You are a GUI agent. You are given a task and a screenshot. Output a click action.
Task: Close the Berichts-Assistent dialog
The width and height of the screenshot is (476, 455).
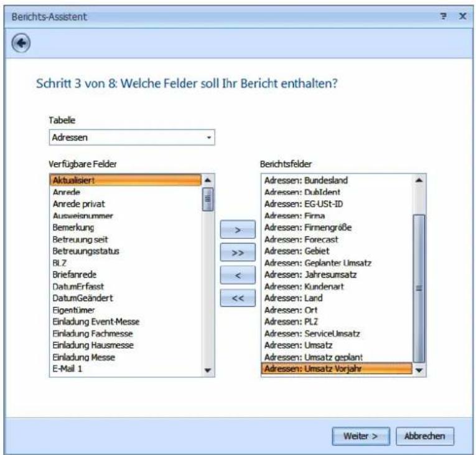462,16
